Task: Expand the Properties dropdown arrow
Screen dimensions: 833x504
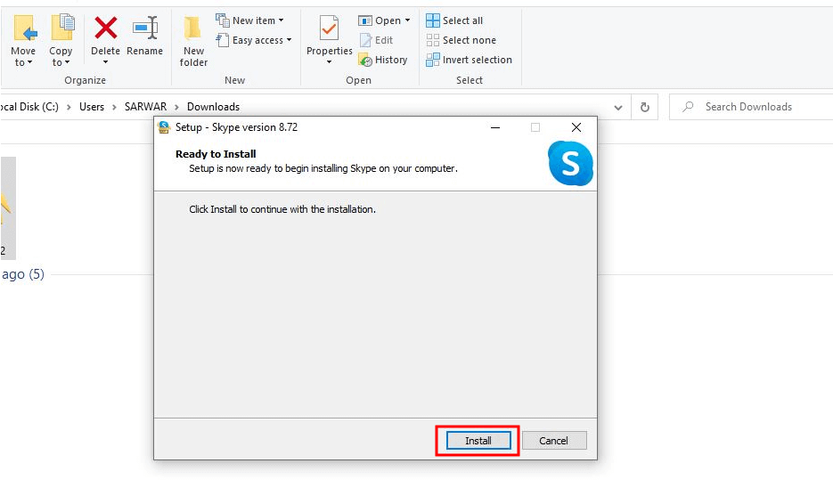Action: tap(330, 62)
